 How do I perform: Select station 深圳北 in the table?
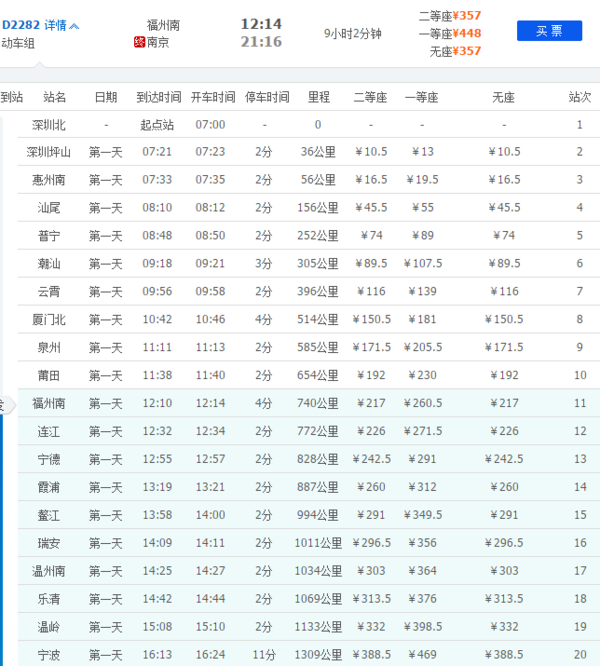point(48,125)
